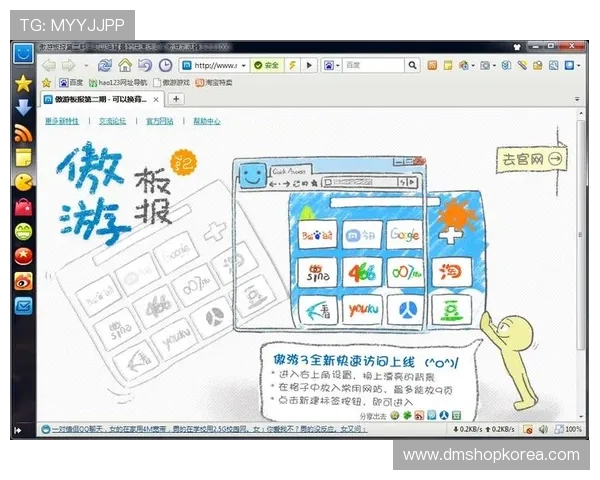Open Pac-Man game icon in sidebar
The width and height of the screenshot is (600, 480).
[23, 182]
